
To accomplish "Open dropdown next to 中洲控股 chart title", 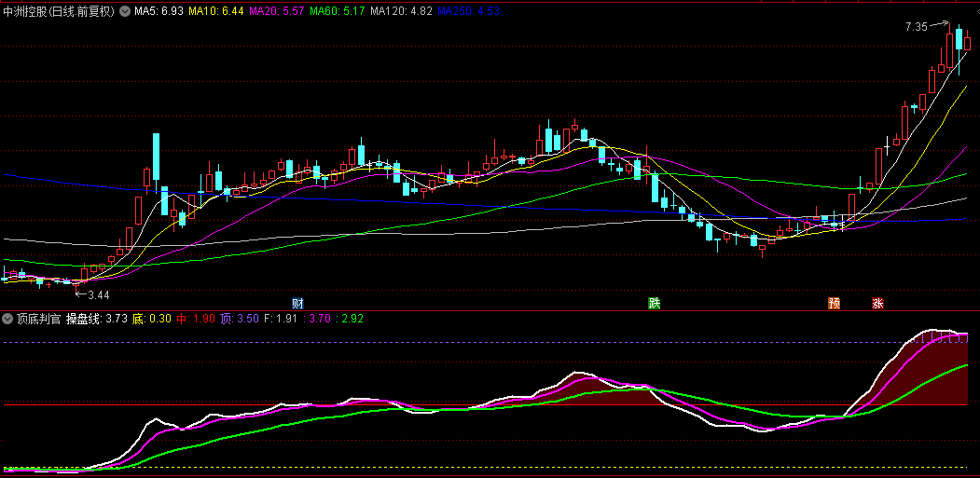I will (x=125, y=12).
